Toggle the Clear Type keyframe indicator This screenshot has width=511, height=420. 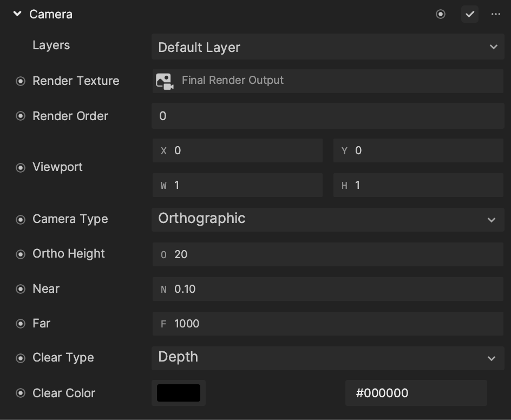pos(21,358)
